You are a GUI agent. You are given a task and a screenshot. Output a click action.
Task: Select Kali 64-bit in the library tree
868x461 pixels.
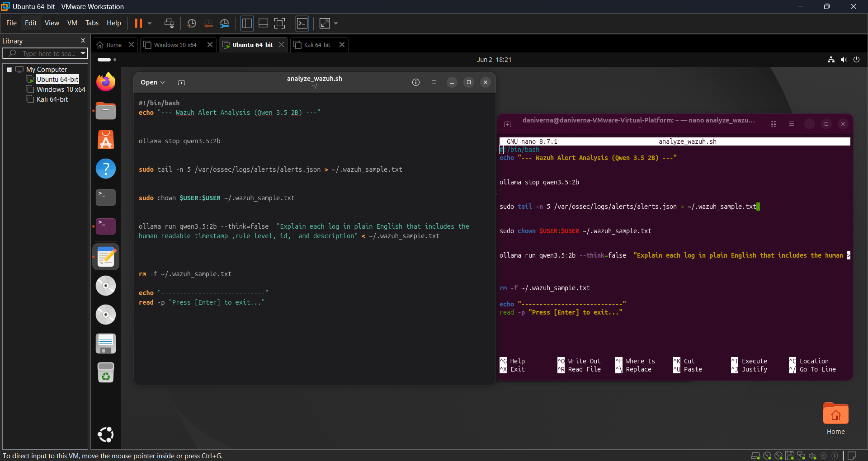(x=52, y=99)
